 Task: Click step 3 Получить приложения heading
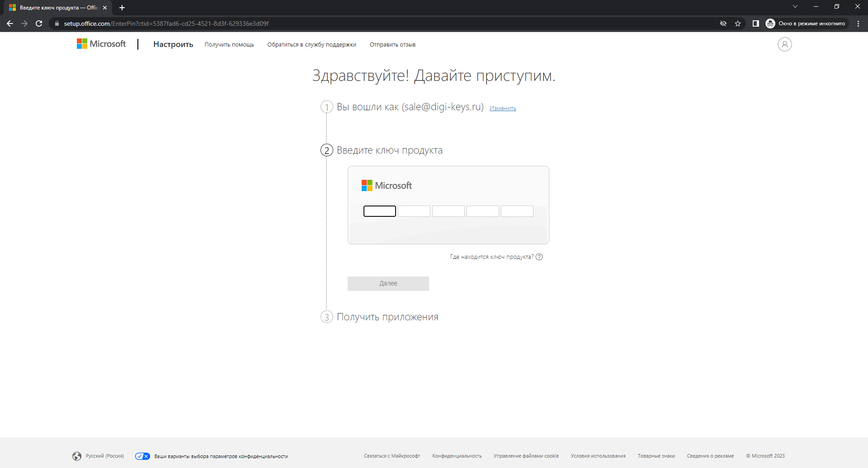[387, 317]
